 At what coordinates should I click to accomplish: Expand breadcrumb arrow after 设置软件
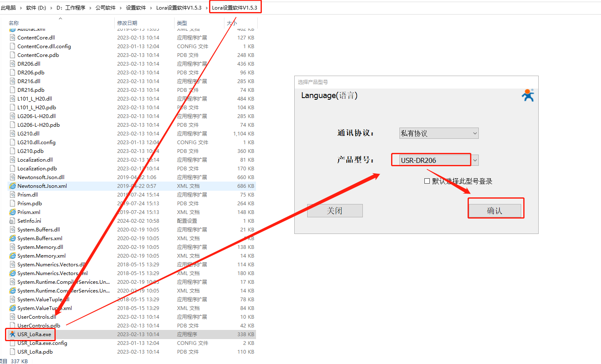point(151,8)
